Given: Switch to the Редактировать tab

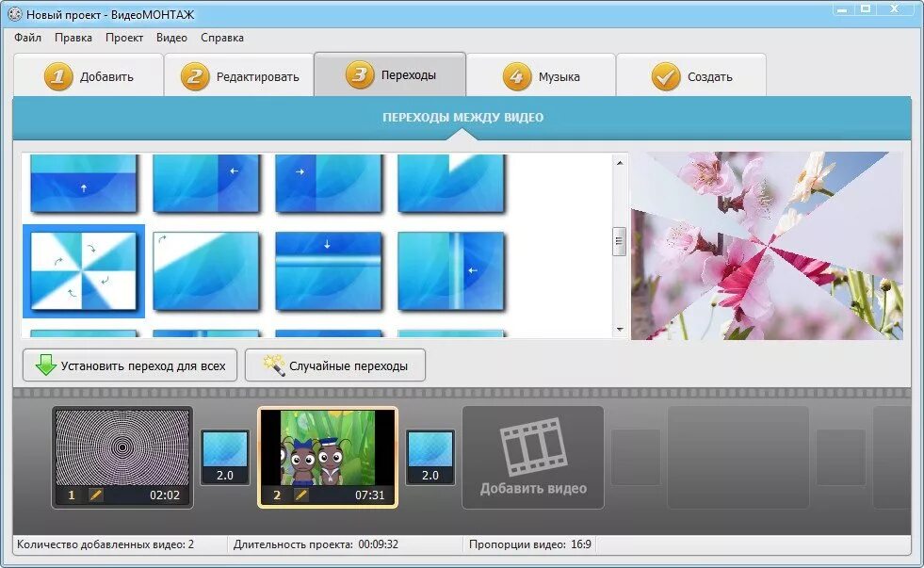Looking at the screenshot, I should (x=239, y=76).
